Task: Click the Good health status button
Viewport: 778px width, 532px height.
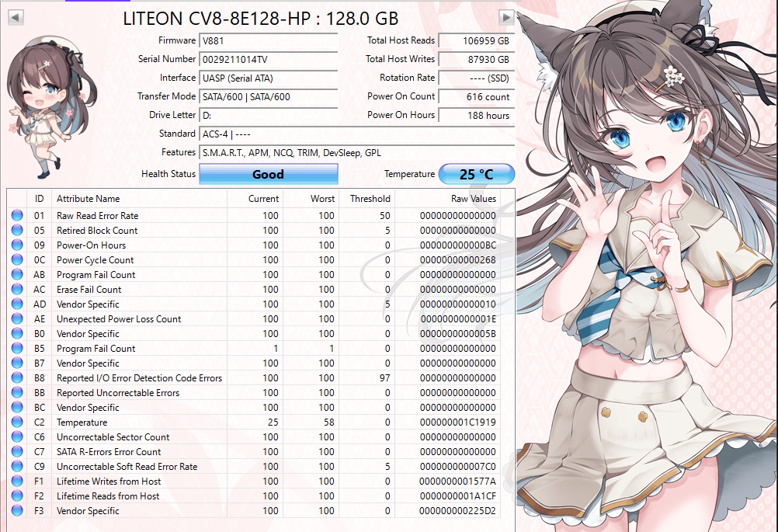Action: point(269,174)
